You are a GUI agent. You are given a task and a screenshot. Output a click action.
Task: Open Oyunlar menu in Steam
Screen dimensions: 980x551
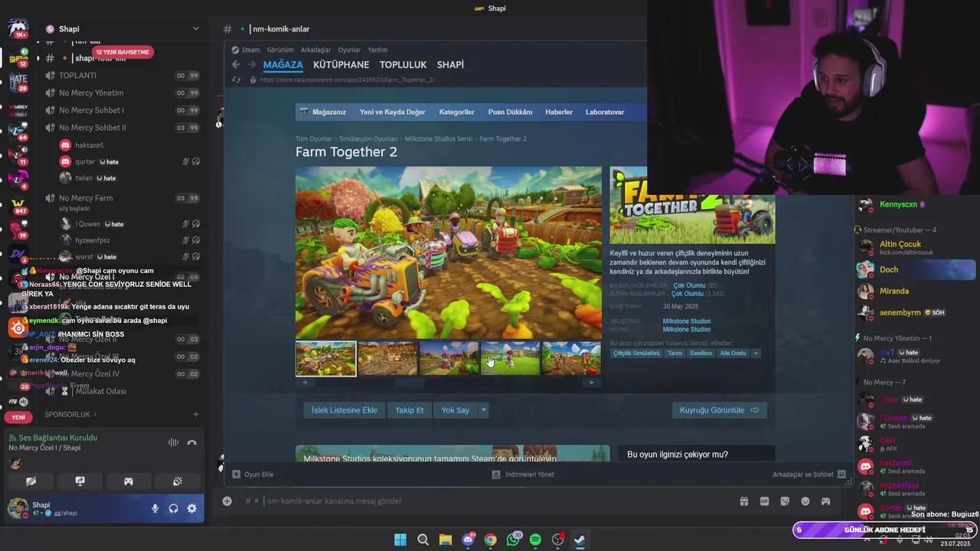[x=349, y=50]
